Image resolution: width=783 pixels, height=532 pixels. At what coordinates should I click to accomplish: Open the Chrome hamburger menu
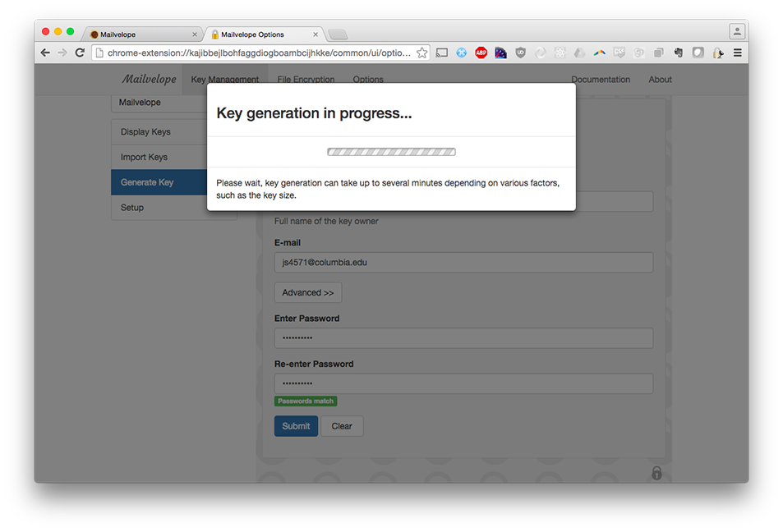738,53
